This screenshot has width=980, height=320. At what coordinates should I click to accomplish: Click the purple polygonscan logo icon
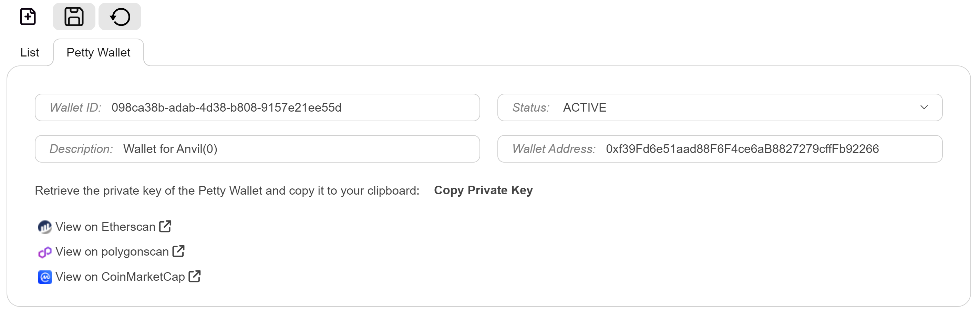point(45,252)
